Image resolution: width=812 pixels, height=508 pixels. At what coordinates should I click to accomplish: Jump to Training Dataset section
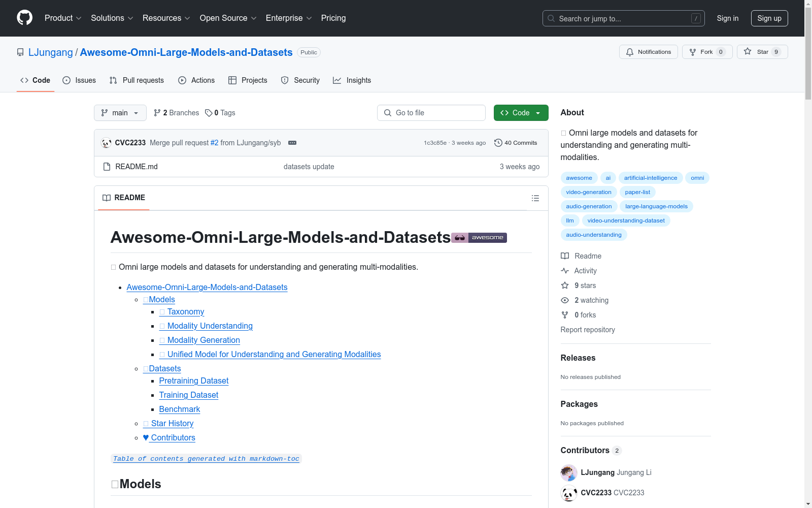click(189, 395)
